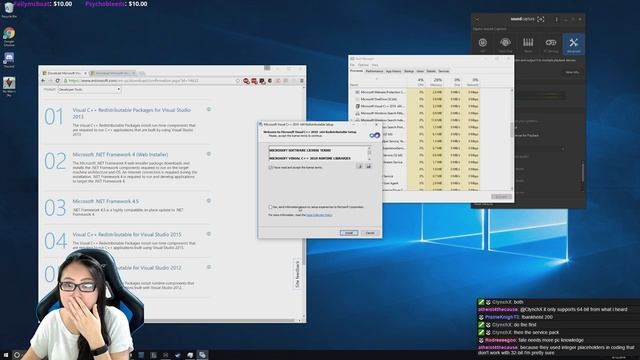Switch to the Users tab in Task Manager
Screen dimensions: 640x360
coord(420,71)
